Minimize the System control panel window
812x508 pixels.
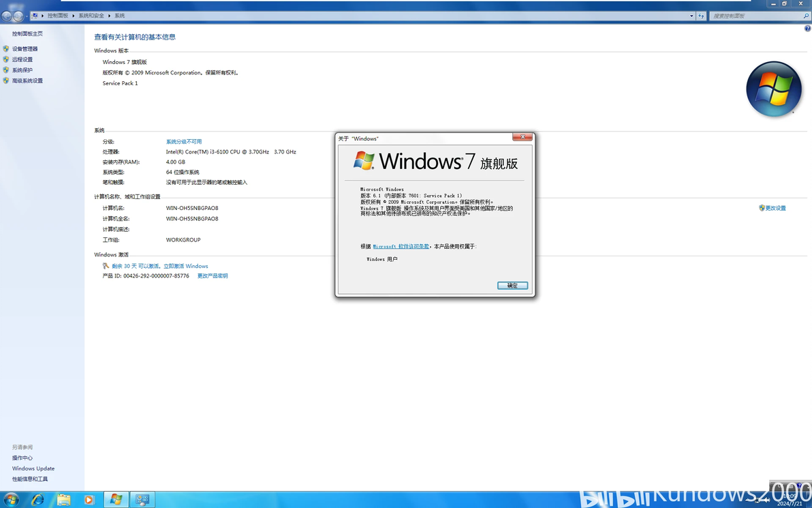(773, 3)
